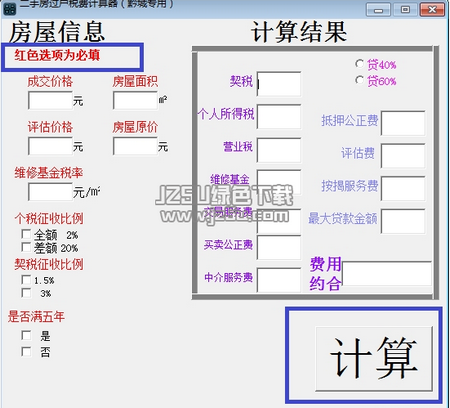This screenshot has width=450, height=408.
Task: Click the 个人所得税 result field
Action: coord(279,117)
